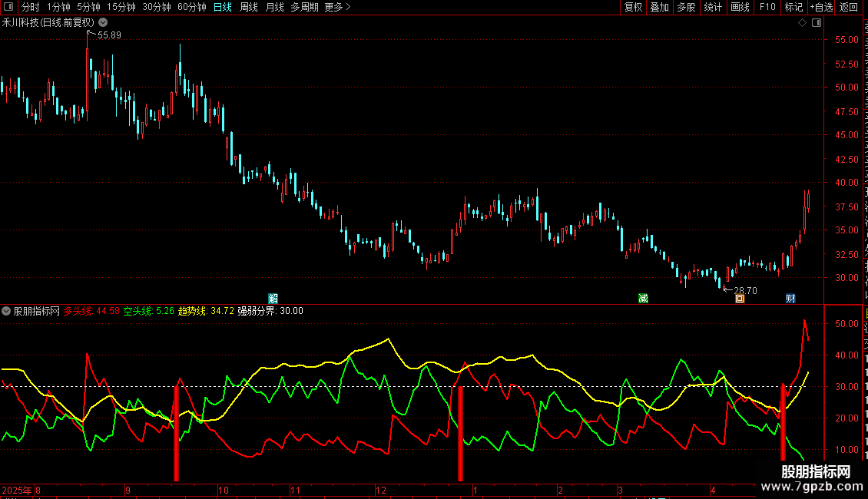Click the 解 event marker icon
This screenshot has width=868, height=499.
pos(273,299)
